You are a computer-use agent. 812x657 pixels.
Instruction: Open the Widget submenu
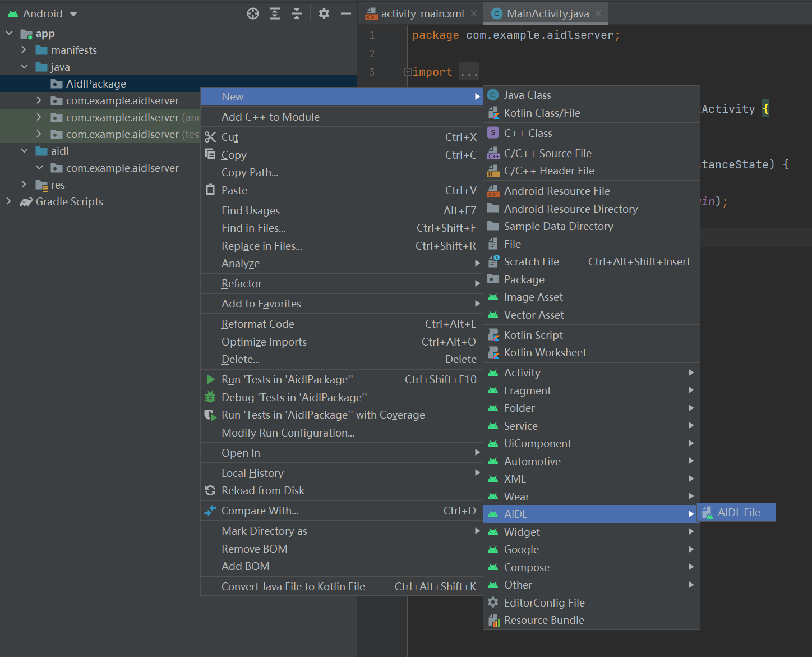[592, 532]
